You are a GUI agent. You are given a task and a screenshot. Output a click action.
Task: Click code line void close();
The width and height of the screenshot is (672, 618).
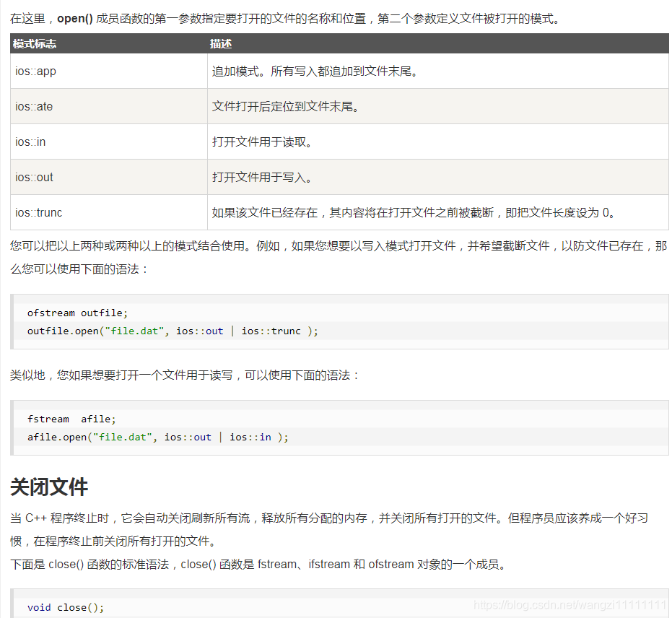pos(66,608)
